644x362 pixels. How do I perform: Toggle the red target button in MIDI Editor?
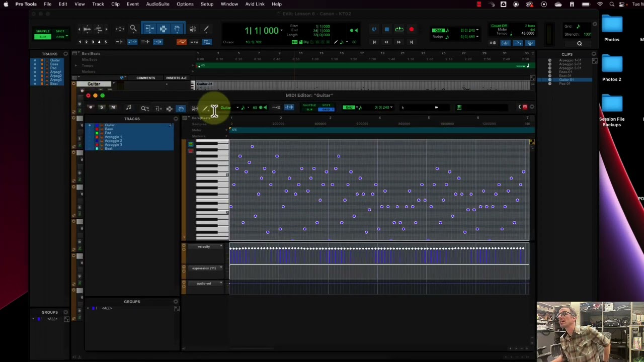[x=525, y=107]
